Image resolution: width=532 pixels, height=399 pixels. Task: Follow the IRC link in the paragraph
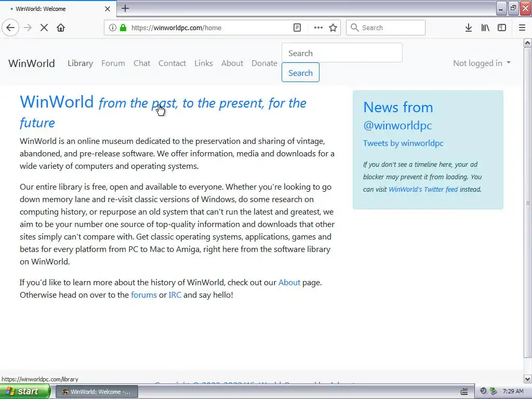coord(175,295)
